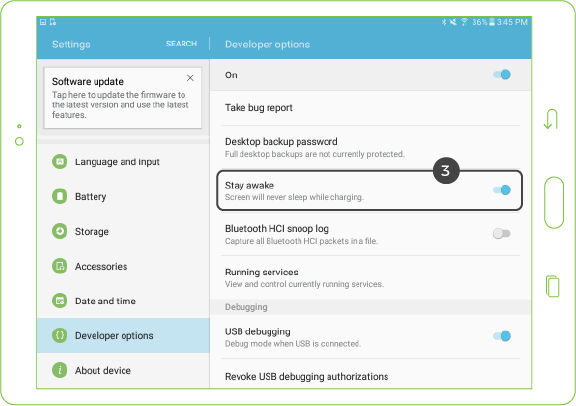
Task: Disable the USB debugging switch
Action: (x=502, y=336)
